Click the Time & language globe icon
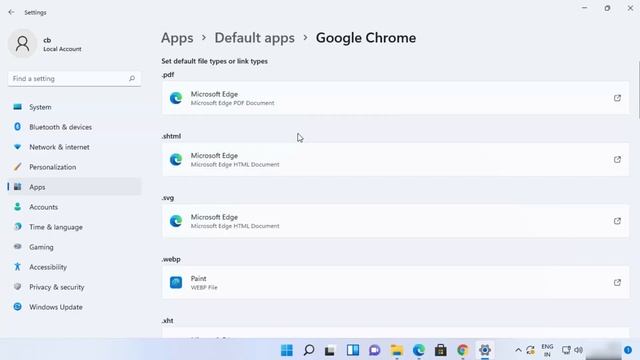Screen dimensions: 640x360 pyautogui.click(x=17, y=227)
